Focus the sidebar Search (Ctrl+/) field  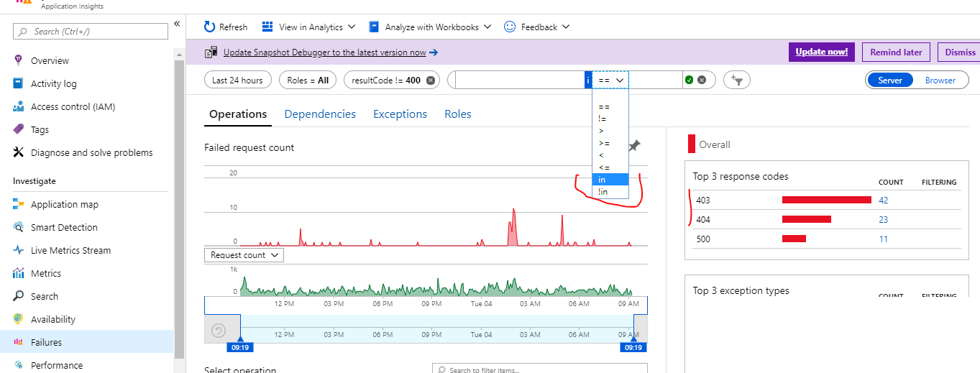tap(90, 32)
